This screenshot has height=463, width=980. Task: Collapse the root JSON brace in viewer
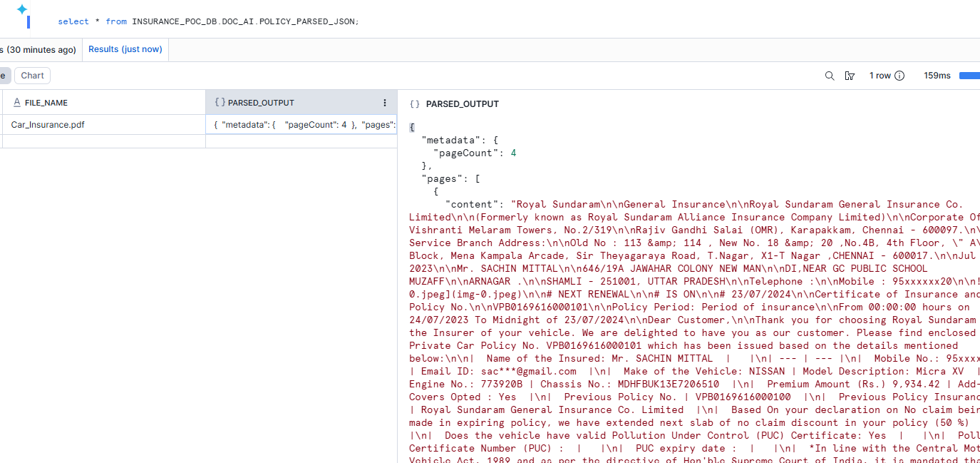pyautogui.click(x=412, y=127)
